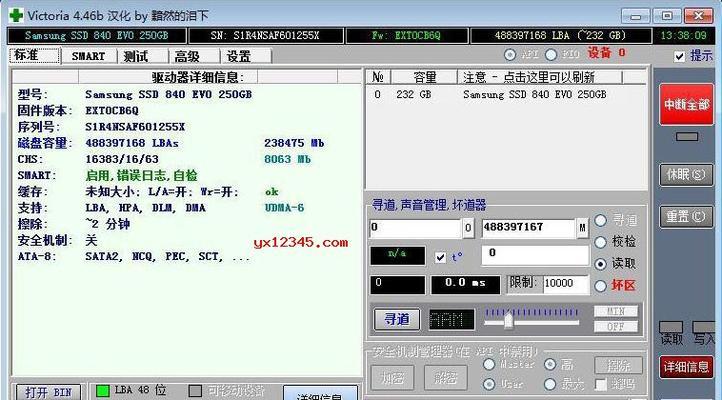722x400 pixels.
Task: Click the small 0 button beside start LBA
Action: [468, 229]
